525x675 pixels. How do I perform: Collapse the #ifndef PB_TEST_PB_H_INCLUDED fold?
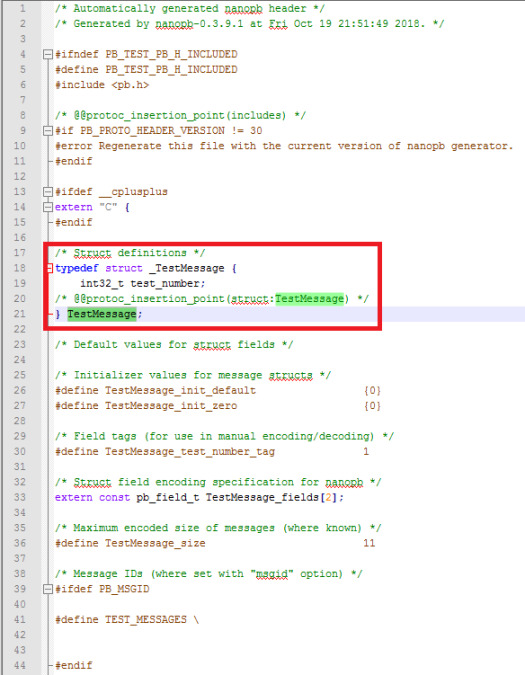point(48,54)
